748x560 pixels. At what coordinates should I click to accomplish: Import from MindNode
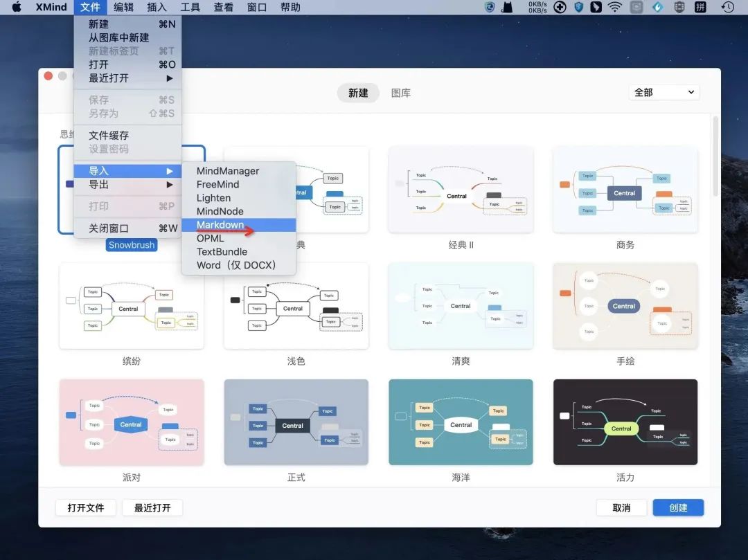(239, 211)
